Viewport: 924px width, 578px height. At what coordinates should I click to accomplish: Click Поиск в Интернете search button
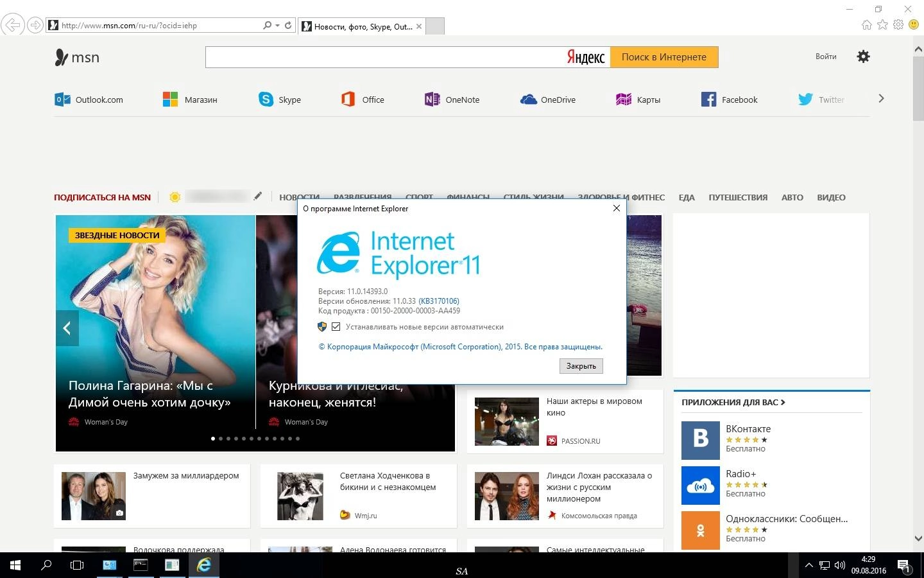tap(664, 57)
